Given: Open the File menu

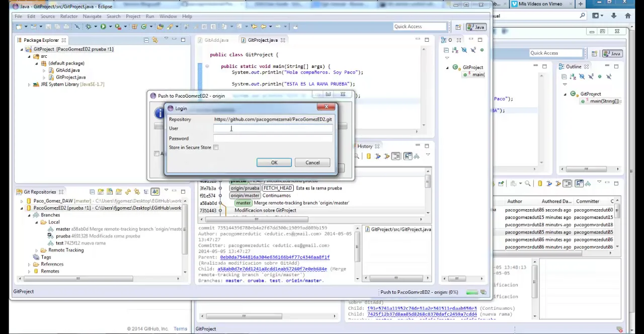Looking at the screenshot, I should point(18,17).
